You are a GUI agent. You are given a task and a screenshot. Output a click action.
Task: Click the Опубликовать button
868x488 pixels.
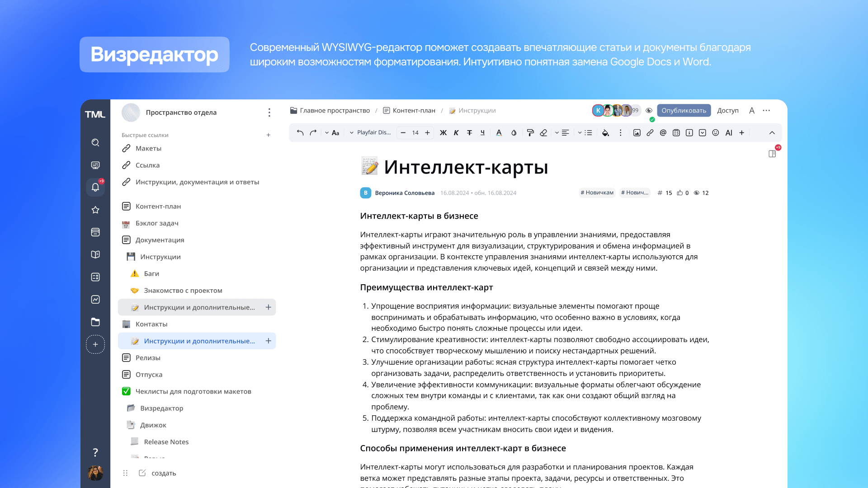(684, 111)
